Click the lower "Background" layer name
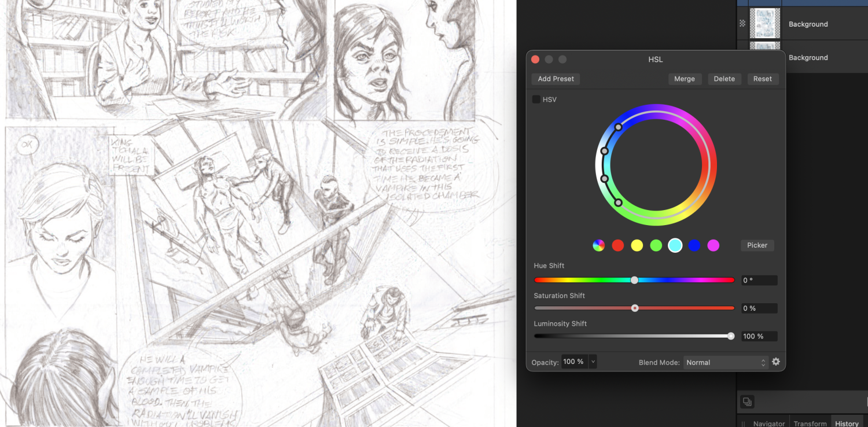The image size is (868, 427). [x=808, y=58]
